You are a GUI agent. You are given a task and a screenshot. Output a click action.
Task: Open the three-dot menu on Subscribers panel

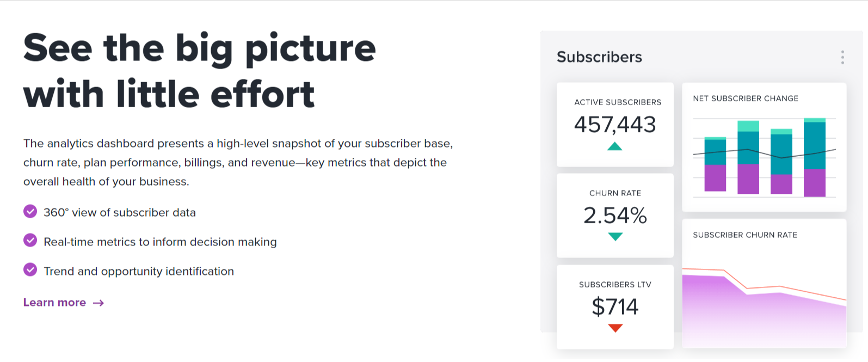pos(842,56)
